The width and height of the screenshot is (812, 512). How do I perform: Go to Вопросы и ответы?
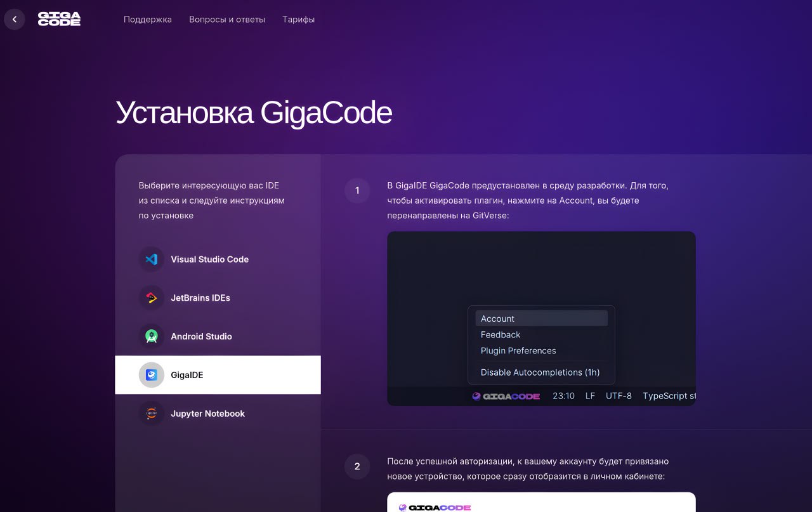(x=227, y=20)
